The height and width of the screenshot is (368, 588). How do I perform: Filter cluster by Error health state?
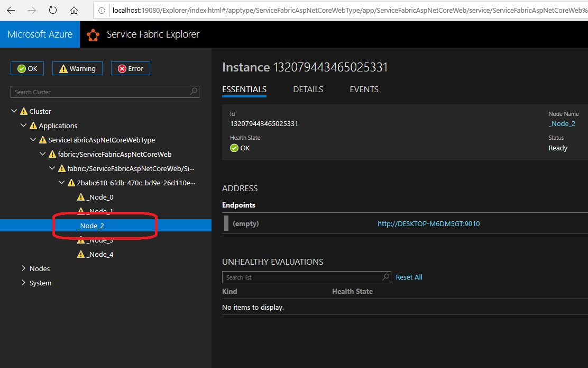pyautogui.click(x=131, y=68)
